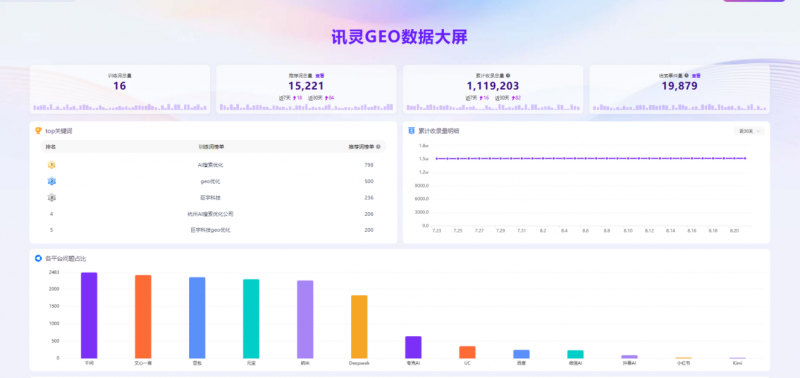Select the geo优化 keyword row
Image resolution: width=800 pixels, height=378 pixels.
(213, 181)
